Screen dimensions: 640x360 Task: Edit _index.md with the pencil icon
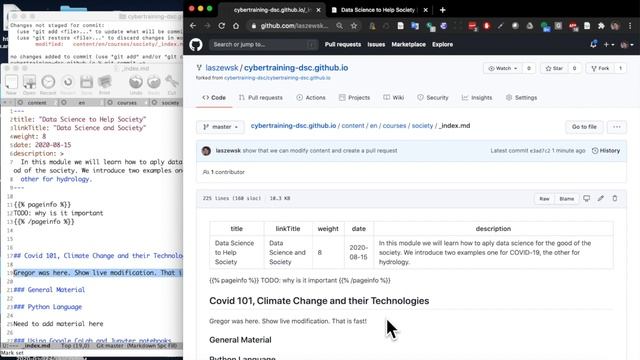coord(600,198)
